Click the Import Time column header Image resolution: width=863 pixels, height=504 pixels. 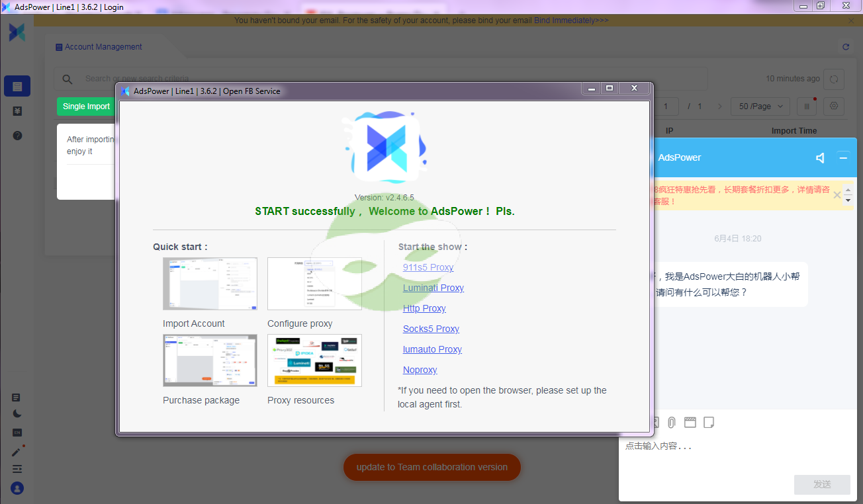(x=794, y=131)
